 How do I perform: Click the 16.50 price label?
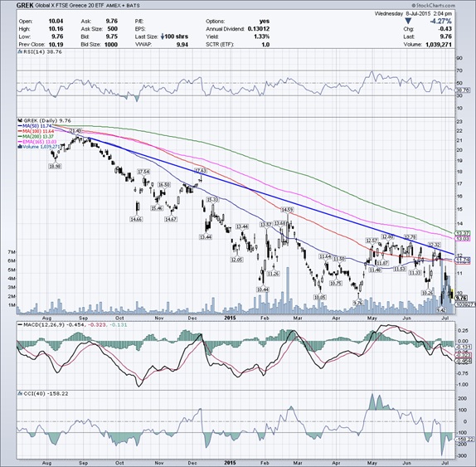(164, 185)
